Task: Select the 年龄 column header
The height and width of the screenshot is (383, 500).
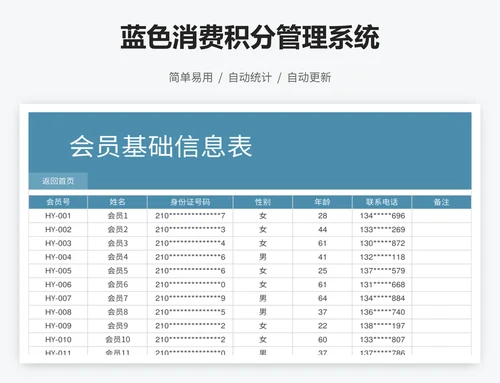Action: pyautogui.click(x=322, y=202)
